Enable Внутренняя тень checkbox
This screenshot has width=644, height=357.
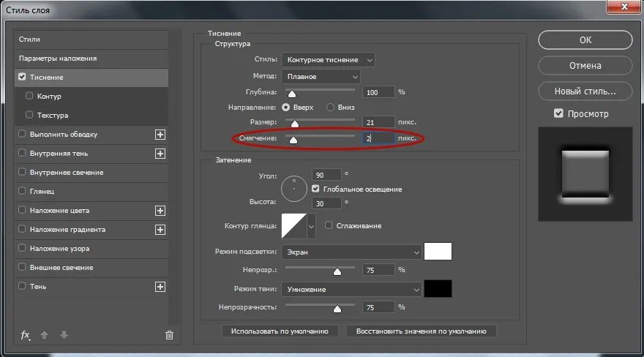(22, 153)
